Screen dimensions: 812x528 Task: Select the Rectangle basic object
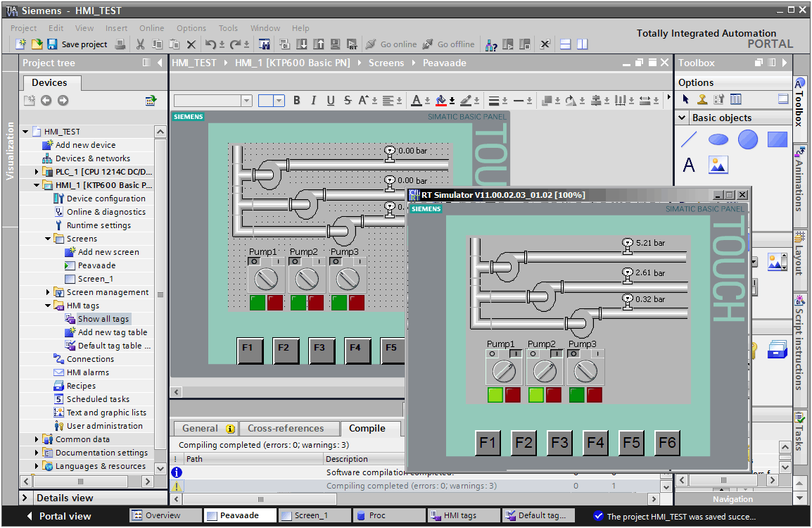[778, 139]
